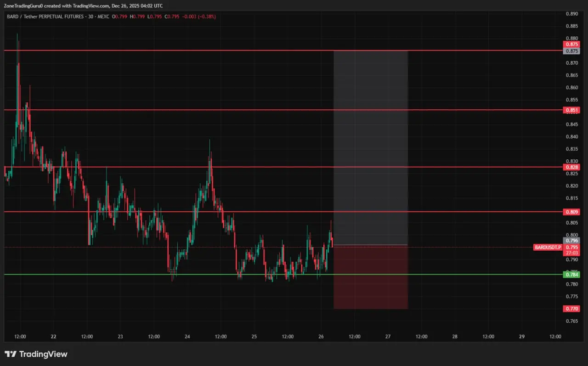Select the grey profit zone of the long position

371,148
